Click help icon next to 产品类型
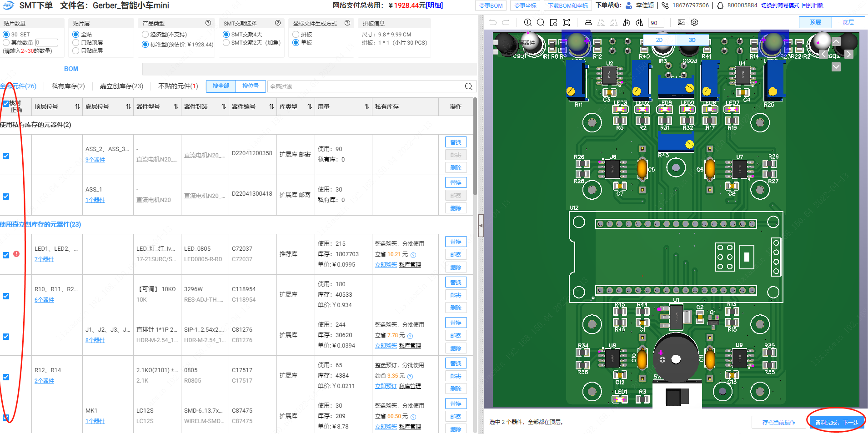868x434 pixels. (208, 23)
